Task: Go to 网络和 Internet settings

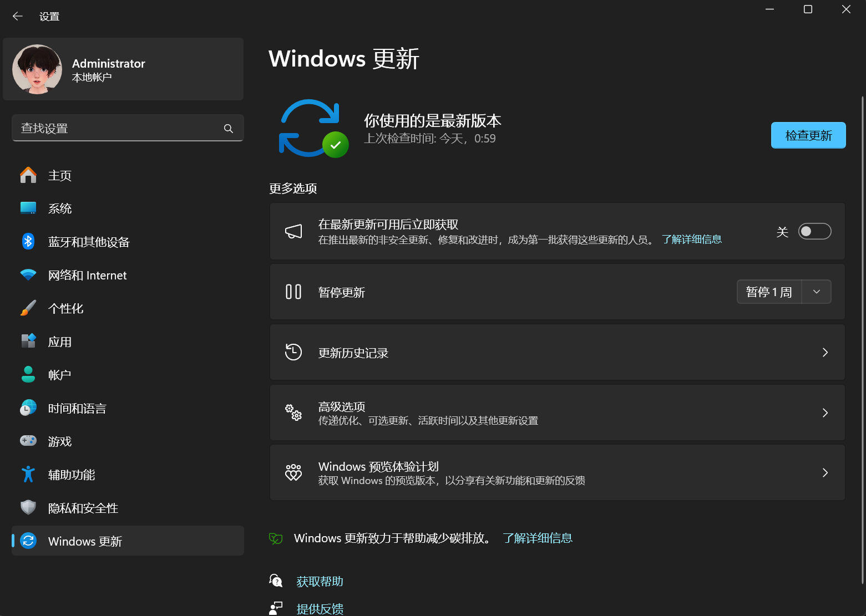Action: click(x=128, y=275)
